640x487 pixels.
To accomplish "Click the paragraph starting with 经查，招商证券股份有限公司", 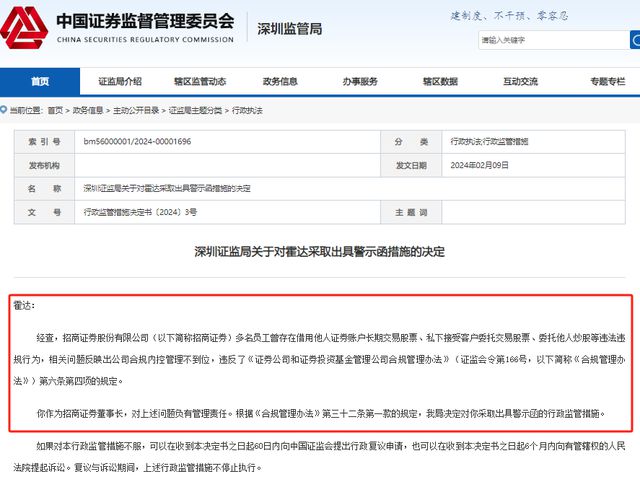I will pos(319,359).
